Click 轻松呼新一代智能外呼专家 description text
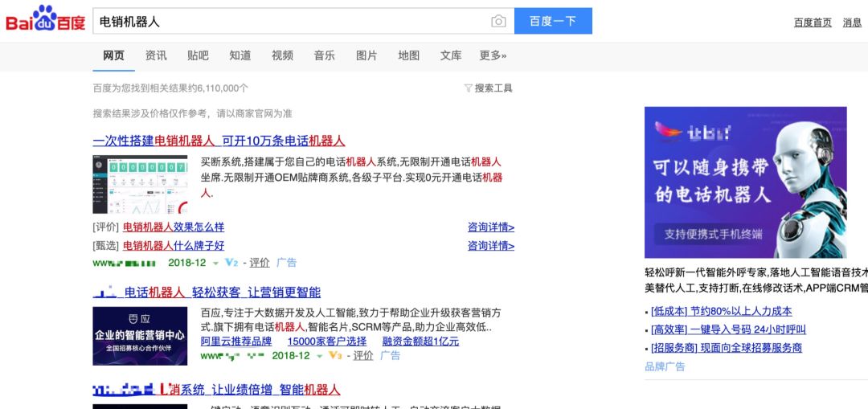 coord(756,280)
